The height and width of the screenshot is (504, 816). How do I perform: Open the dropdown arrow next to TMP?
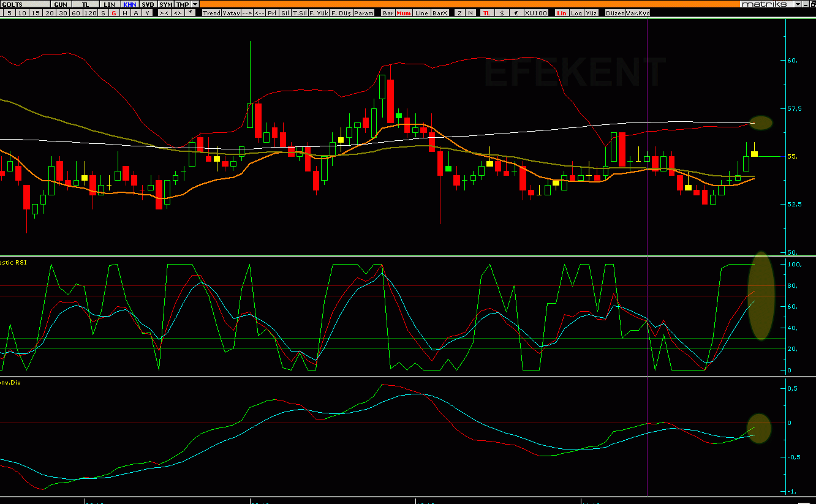click(195, 4)
